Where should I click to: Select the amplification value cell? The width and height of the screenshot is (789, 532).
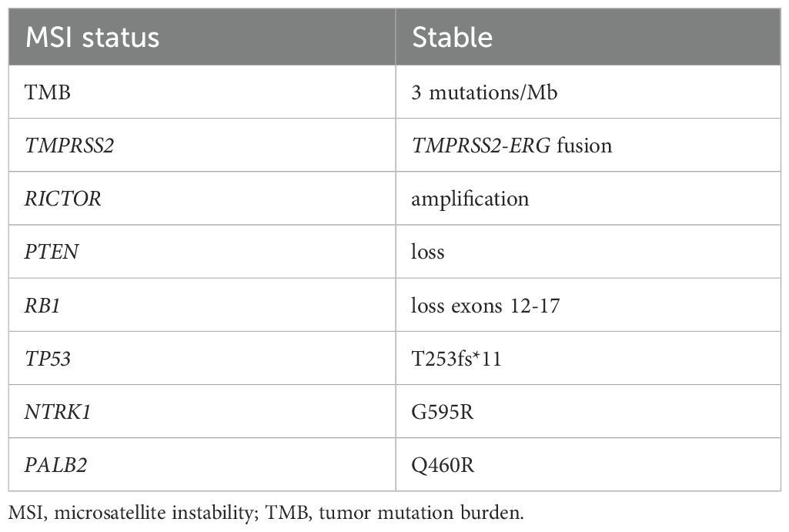470,199
